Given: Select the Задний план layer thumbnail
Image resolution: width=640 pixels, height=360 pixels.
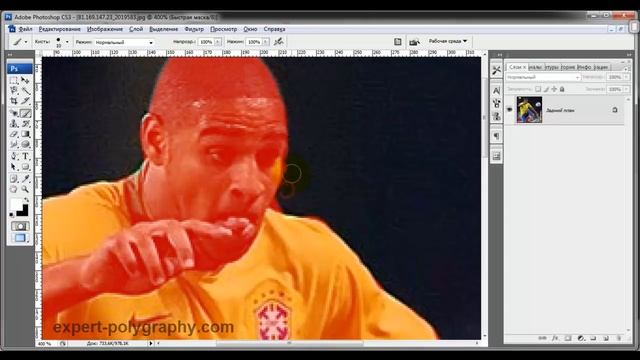Looking at the screenshot, I should click(529, 109).
